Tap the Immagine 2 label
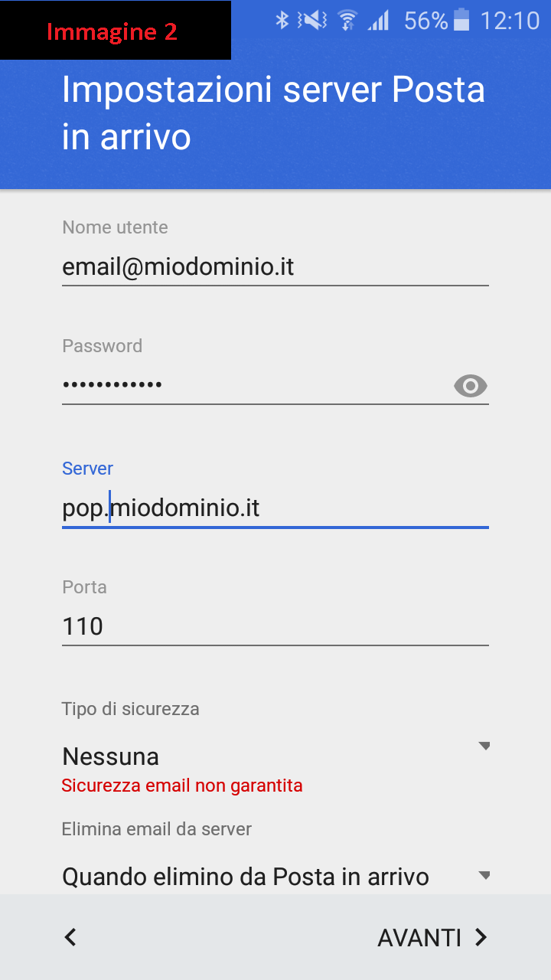The width and height of the screenshot is (551, 980). 112,31
